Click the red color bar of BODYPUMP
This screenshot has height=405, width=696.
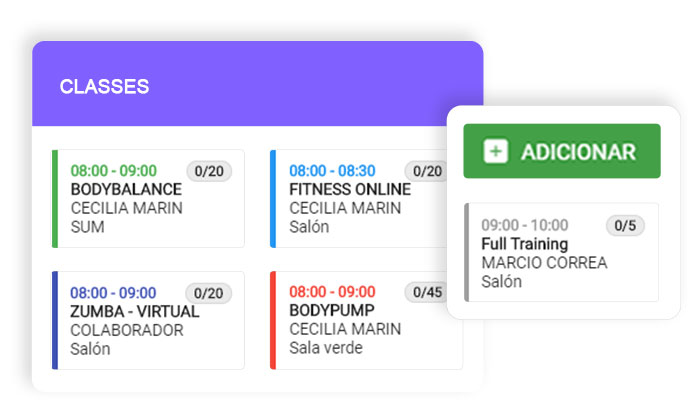273,320
